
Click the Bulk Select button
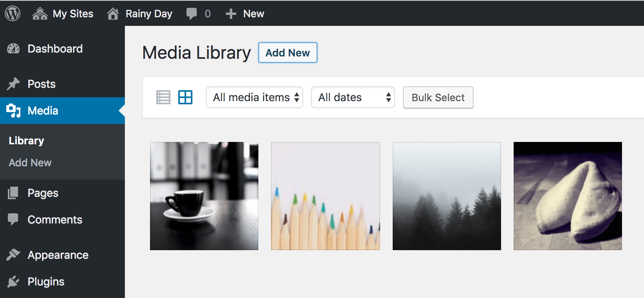438,98
